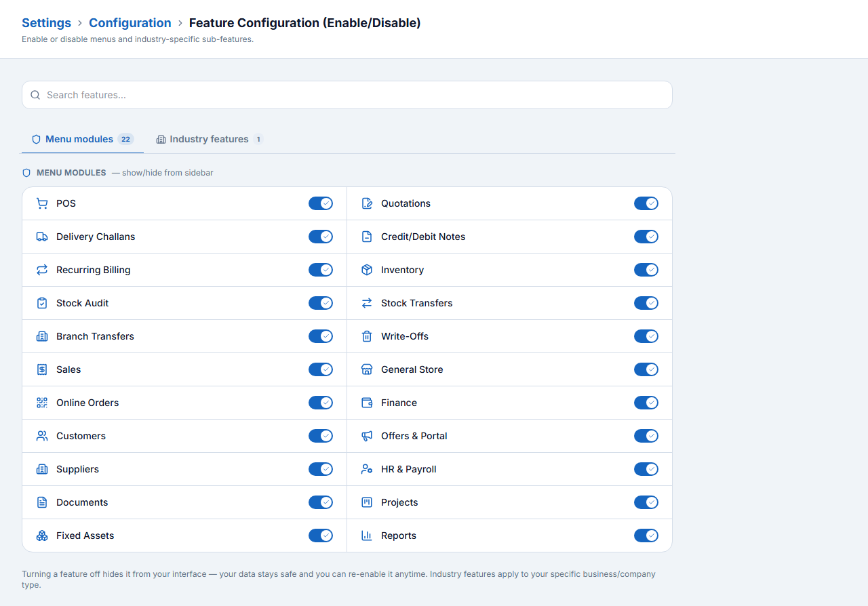Image resolution: width=868 pixels, height=606 pixels.
Task: Click the HR & Payroll user-gear icon
Action: (367, 469)
